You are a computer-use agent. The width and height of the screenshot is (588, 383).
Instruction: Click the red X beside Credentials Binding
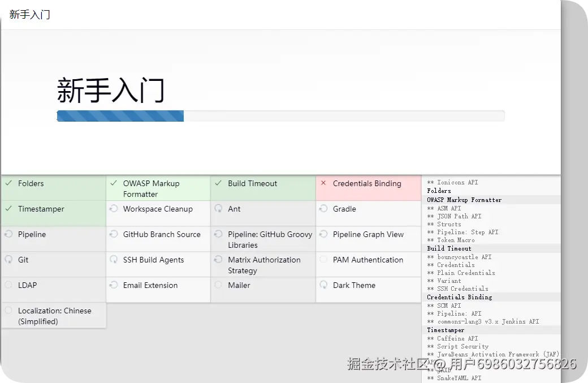[x=323, y=183]
